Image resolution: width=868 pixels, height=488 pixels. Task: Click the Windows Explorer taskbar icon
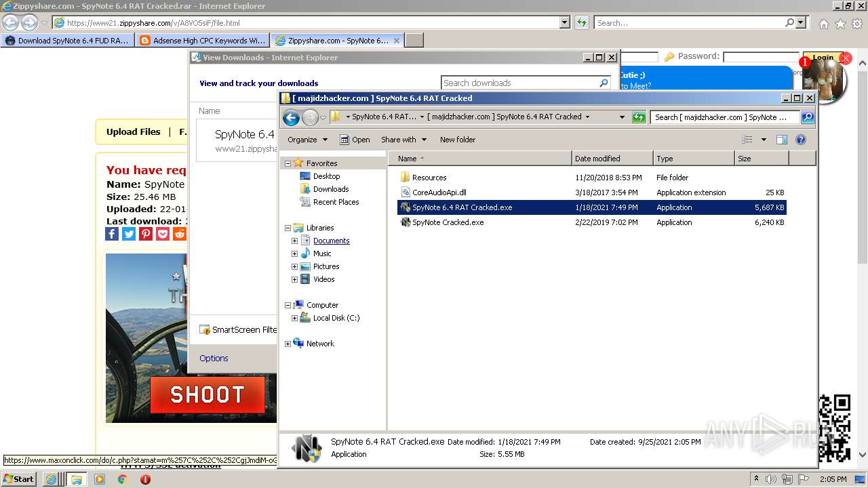tap(76, 479)
